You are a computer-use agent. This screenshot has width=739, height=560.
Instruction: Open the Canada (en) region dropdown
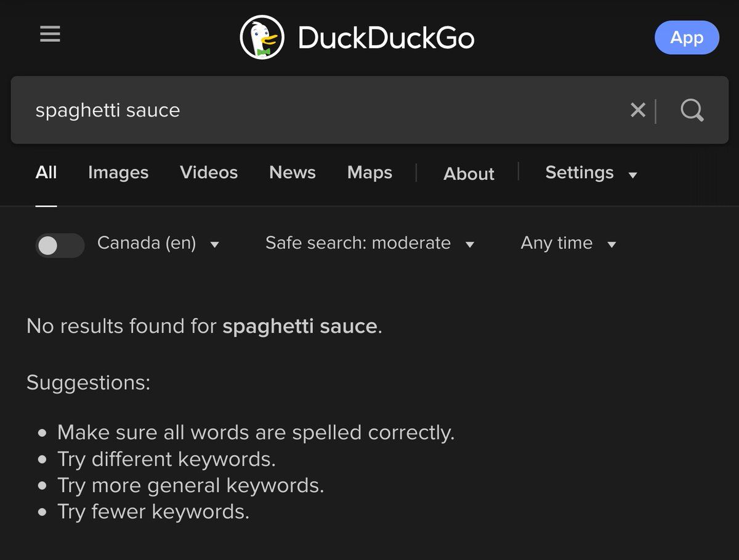coord(147,243)
